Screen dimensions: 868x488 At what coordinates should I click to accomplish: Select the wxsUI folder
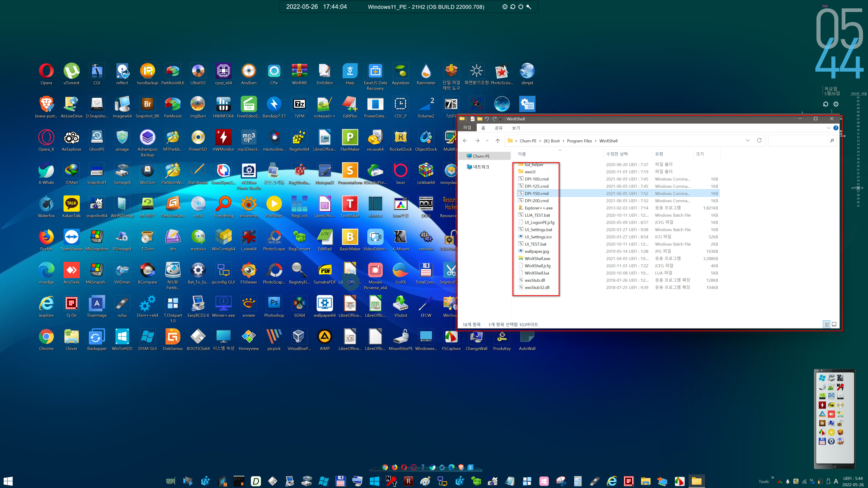point(530,172)
